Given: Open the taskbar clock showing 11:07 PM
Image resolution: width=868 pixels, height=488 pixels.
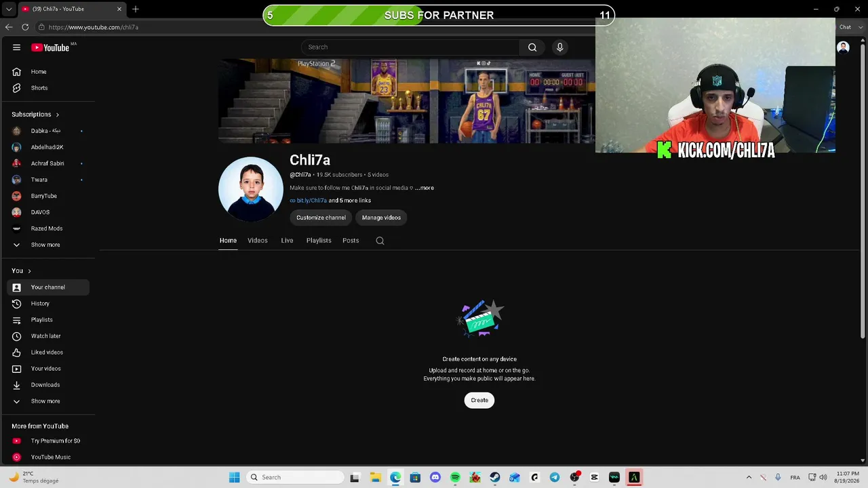Looking at the screenshot, I should (848, 477).
